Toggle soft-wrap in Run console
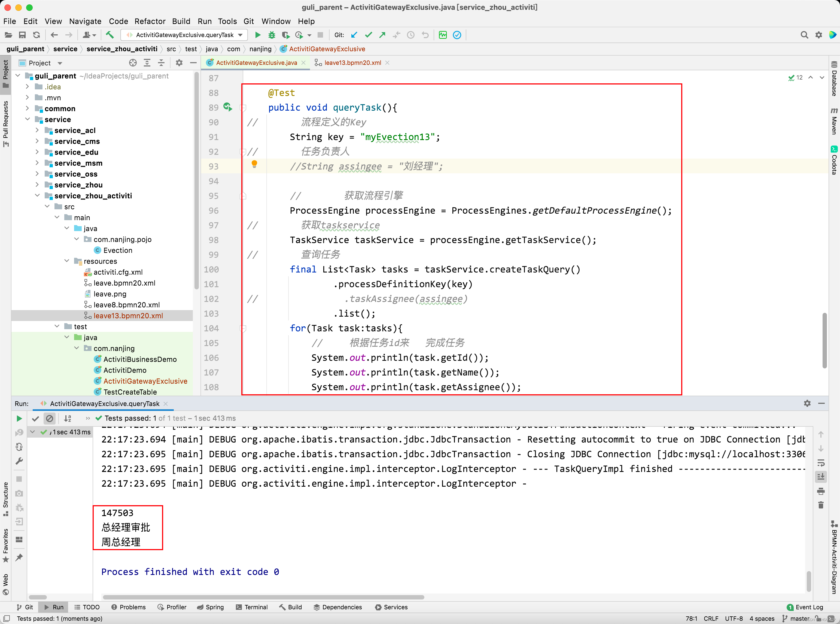Viewport: 840px width, 624px height. click(821, 463)
